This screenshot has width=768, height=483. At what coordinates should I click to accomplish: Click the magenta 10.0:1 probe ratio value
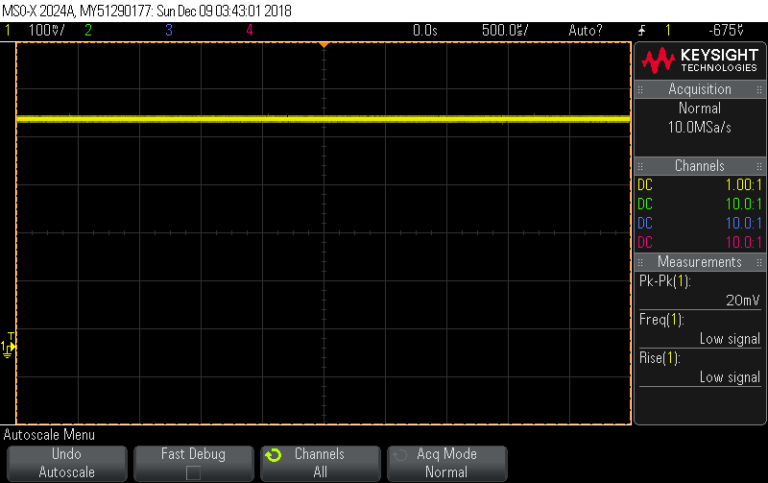(744, 242)
